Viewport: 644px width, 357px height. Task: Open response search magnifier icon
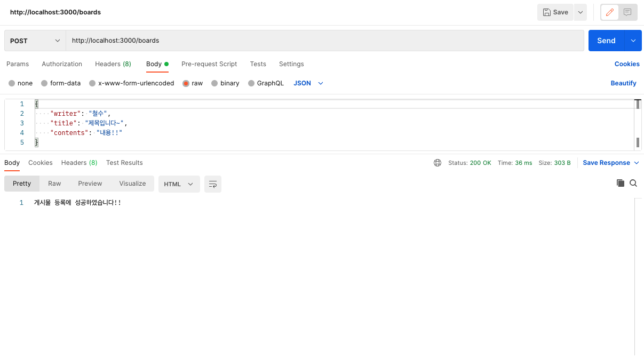[633, 183]
